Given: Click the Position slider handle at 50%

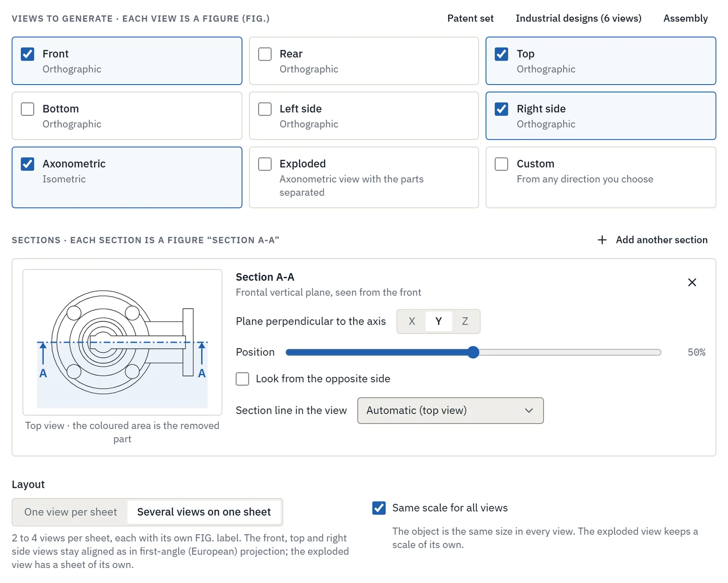Looking at the screenshot, I should point(473,352).
